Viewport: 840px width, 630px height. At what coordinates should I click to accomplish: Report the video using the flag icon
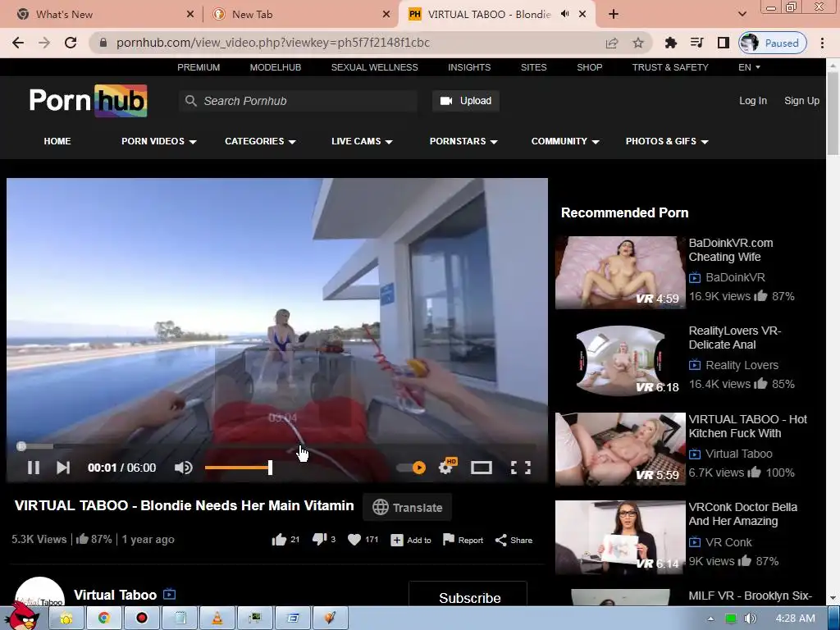pyautogui.click(x=463, y=540)
